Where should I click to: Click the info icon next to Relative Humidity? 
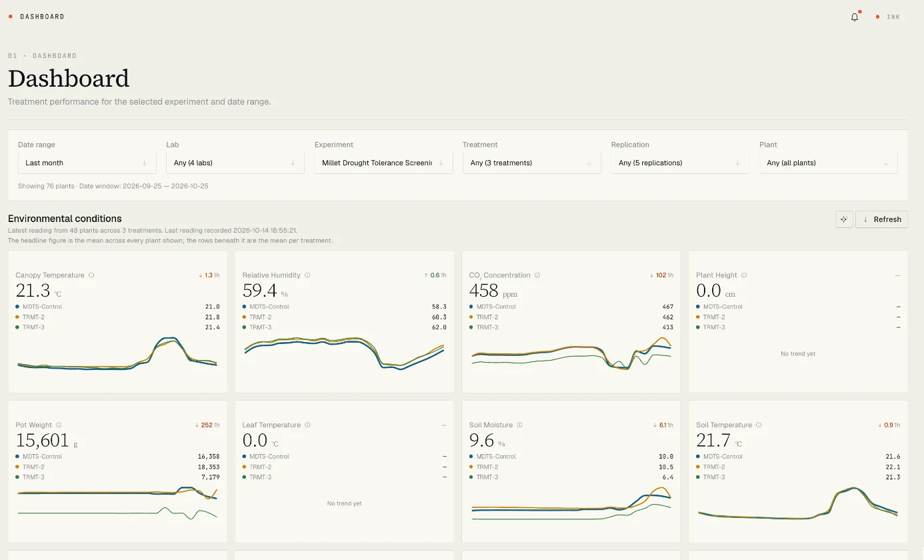[x=307, y=275]
